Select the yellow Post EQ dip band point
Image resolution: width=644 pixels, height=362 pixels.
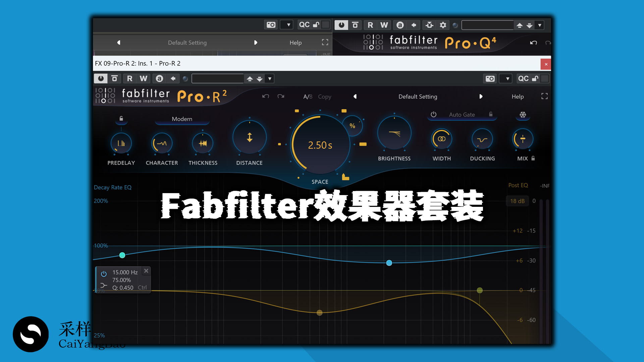point(319,313)
